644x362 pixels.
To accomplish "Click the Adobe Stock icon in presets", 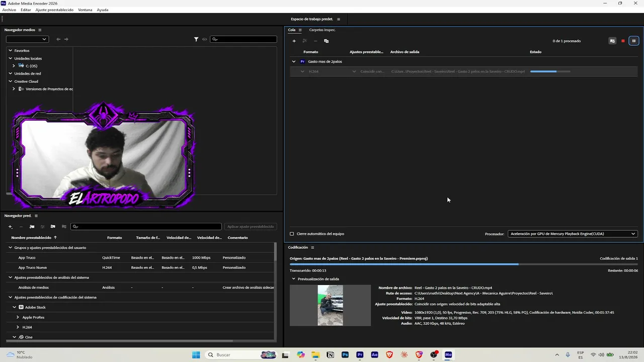I will pyautogui.click(x=21, y=307).
